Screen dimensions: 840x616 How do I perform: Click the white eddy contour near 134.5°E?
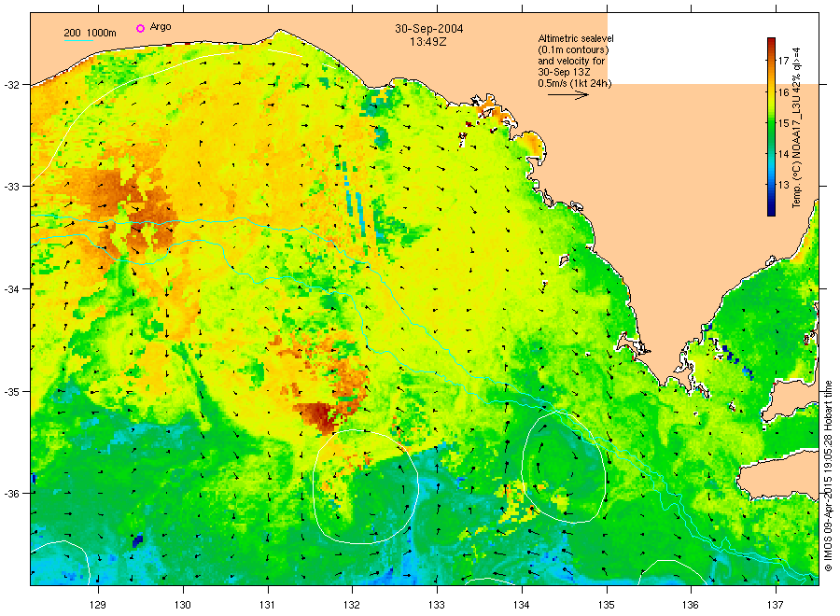click(x=564, y=466)
